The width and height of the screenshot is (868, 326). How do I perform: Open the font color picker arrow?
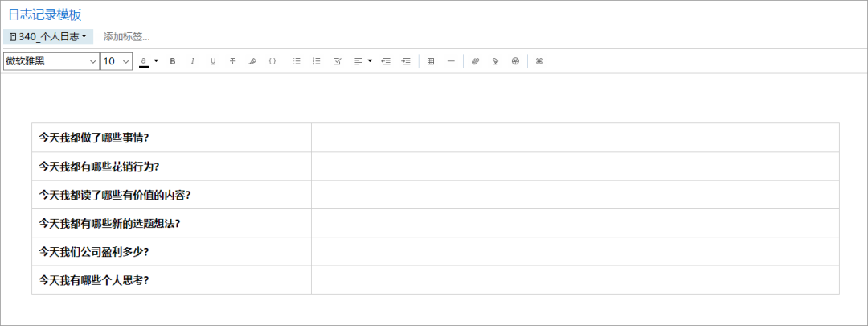pyautogui.click(x=156, y=61)
